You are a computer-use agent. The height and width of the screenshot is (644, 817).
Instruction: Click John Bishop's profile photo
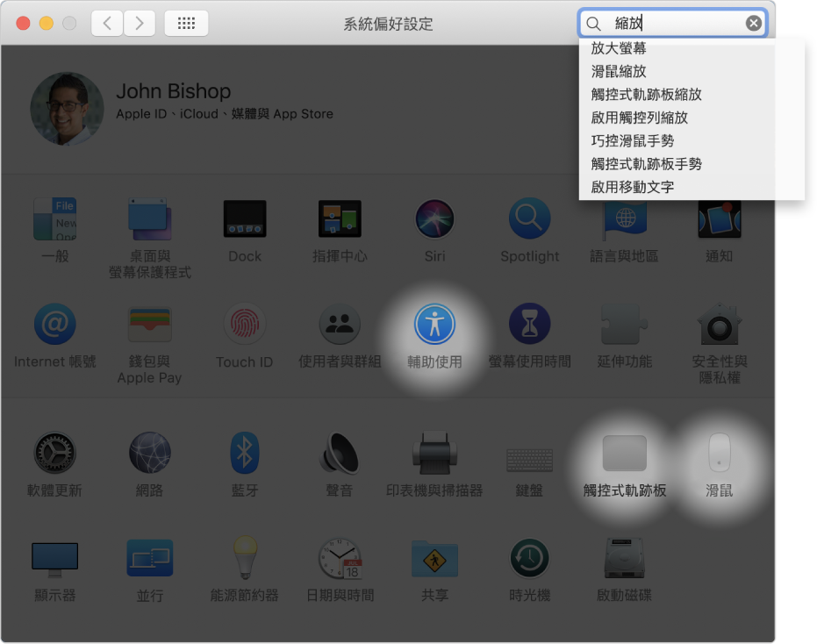67,109
